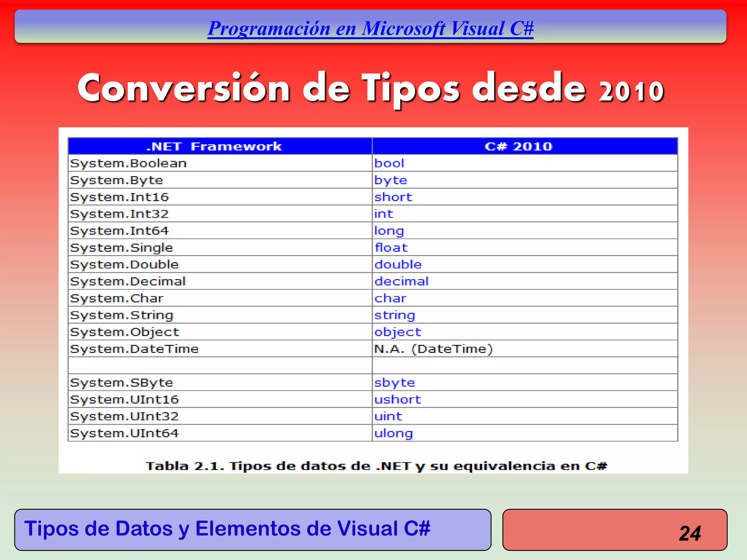The image size is (747, 560).
Task: Select the float keyword cell
Action: (x=525, y=248)
